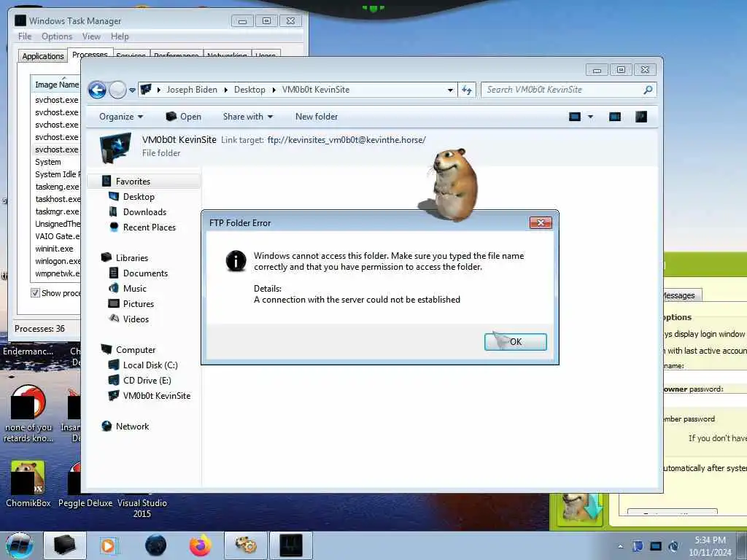The width and height of the screenshot is (747, 560).
Task: Click the Explorer help icon
Action: [641, 117]
